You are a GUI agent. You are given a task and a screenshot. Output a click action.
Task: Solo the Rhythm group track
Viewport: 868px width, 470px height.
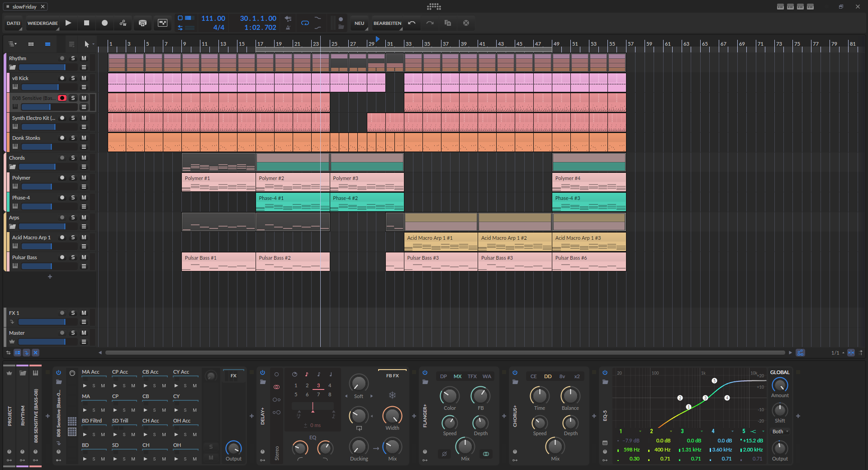coord(73,58)
